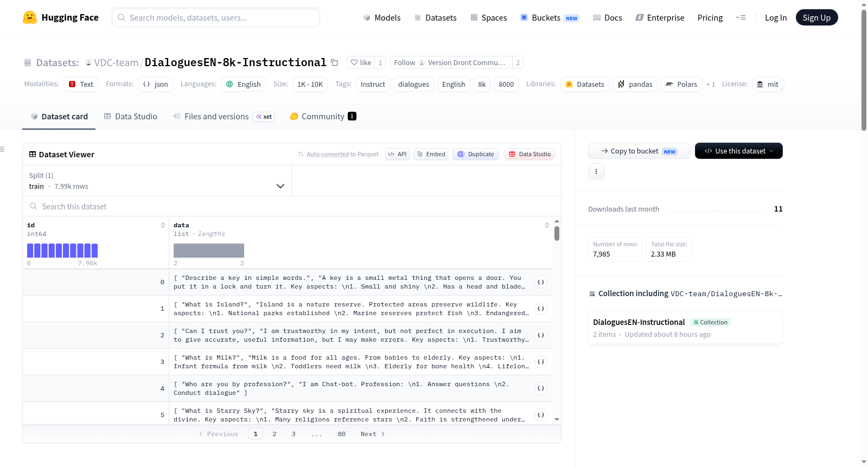Viewport: 868px width, 467px height.
Task: Select the Text modality tag
Action: pos(81,84)
